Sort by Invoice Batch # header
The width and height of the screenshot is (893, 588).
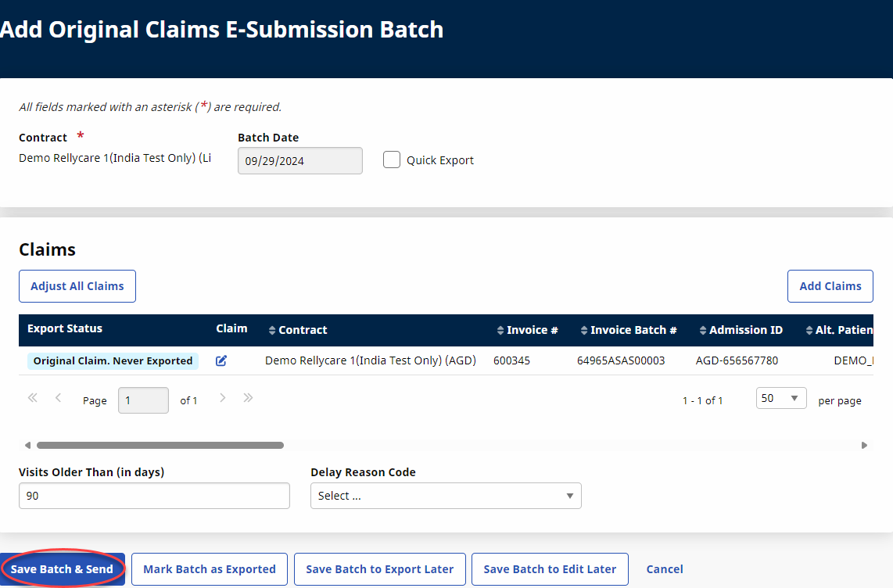click(629, 330)
